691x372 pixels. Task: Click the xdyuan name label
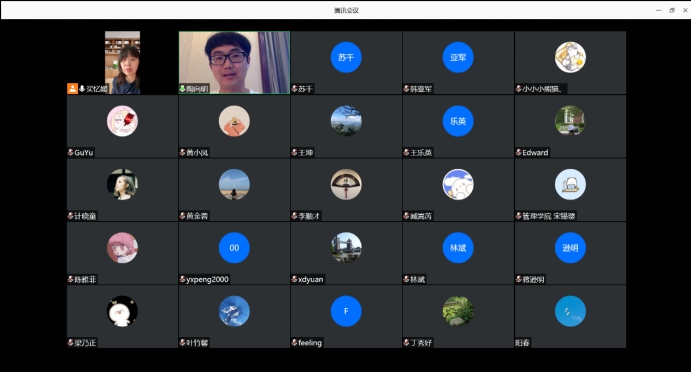311,279
